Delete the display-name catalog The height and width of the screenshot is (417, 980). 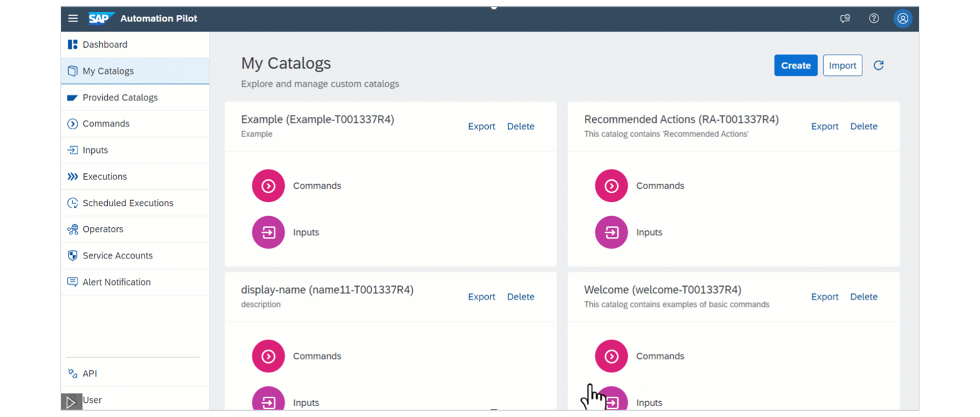pos(521,296)
